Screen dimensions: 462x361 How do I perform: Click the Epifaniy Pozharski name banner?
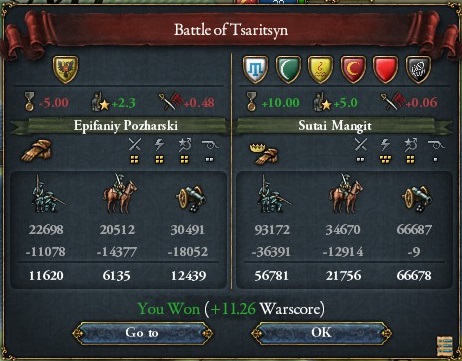[126, 126]
